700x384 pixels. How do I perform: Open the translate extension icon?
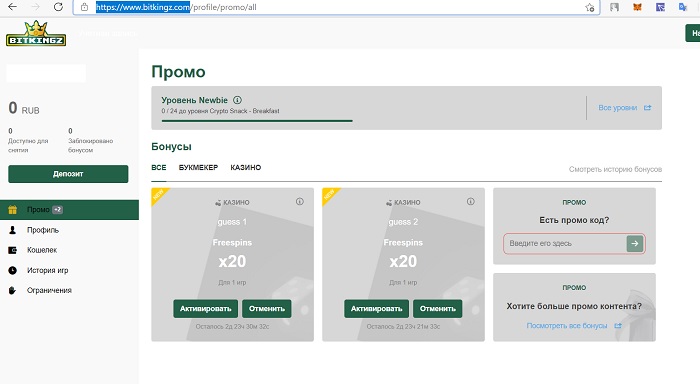683,7
